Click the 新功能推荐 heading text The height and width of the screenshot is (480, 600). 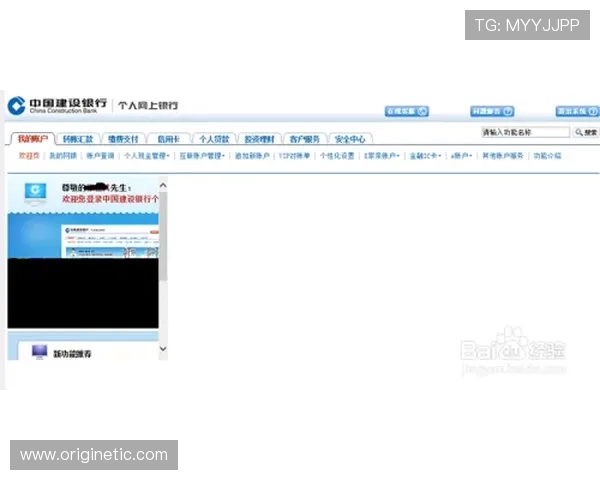point(72,354)
